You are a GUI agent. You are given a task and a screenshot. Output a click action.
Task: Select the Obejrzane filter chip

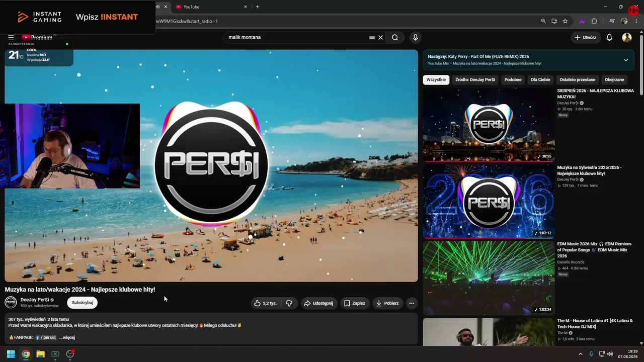[x=614, y=79]
